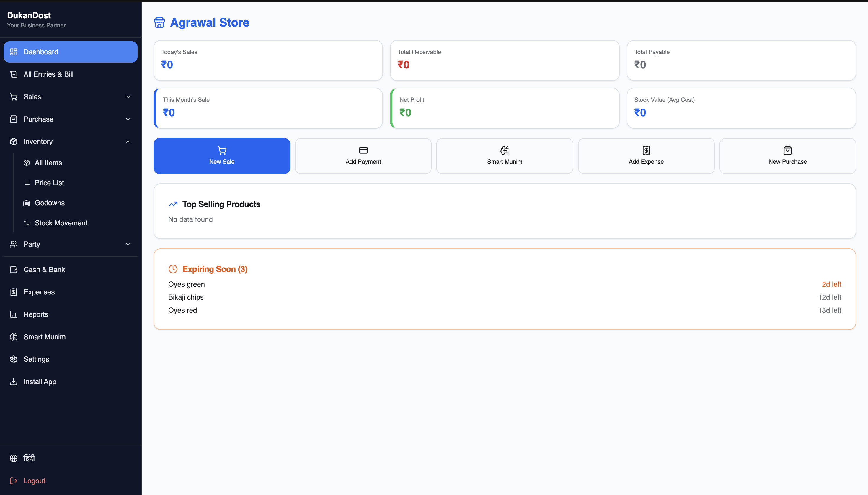The height and width of the screenshot is (495, 868).
Task: Expand the Sales menu chevron
Action: pyautogui.click(x=128, y=97)
